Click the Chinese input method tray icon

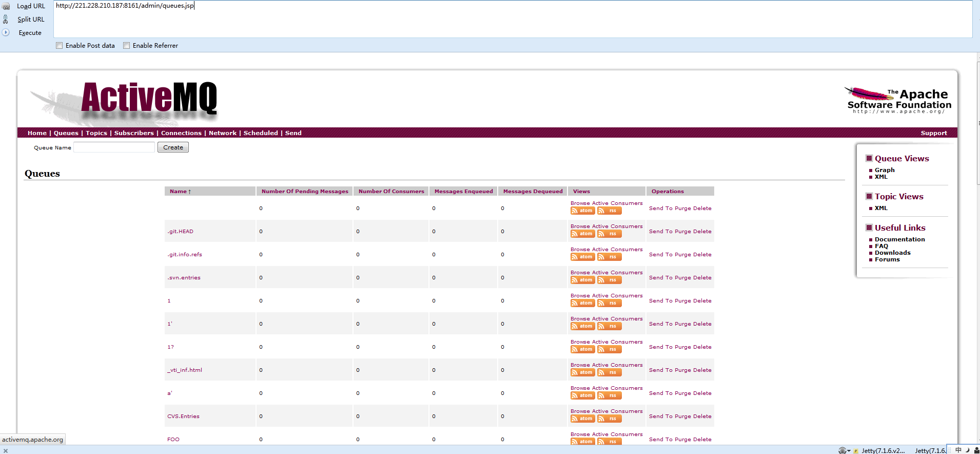pos(958,450)
